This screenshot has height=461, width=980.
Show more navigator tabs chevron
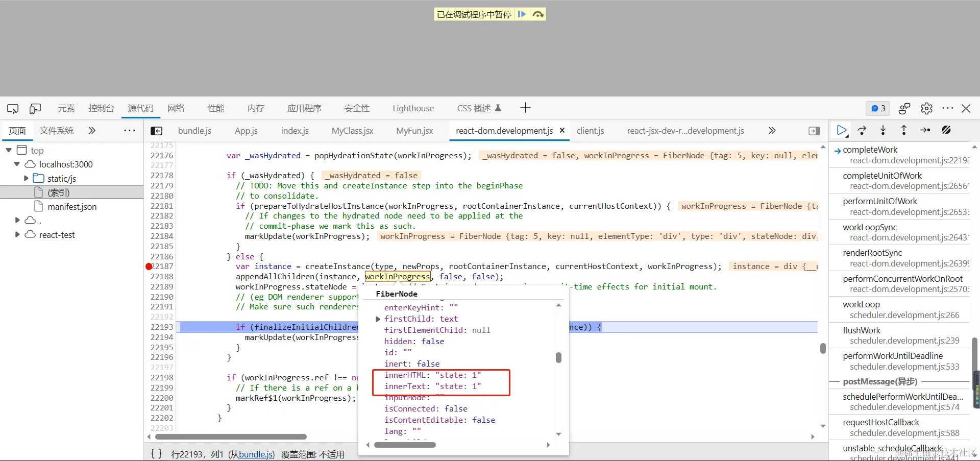pyautogui.click(x=92, y=131)
